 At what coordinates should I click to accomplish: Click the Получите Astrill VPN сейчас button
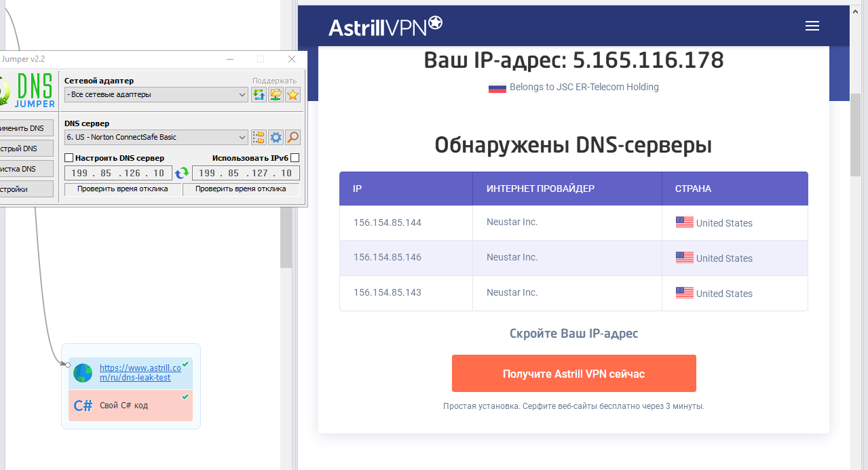(574, 374)
